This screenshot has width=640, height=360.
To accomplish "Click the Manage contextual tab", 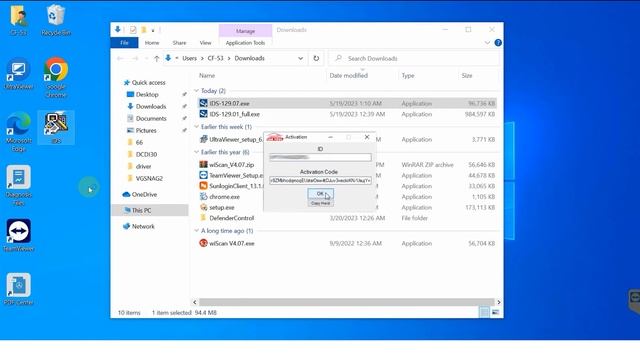I will 245,31.
